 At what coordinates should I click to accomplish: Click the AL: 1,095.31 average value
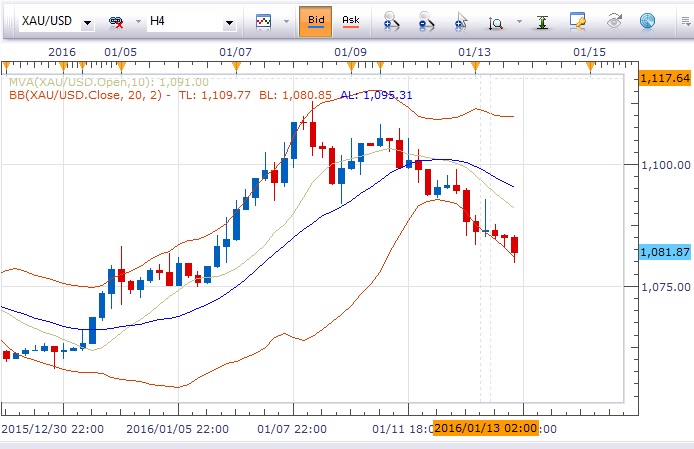(376, 95)
